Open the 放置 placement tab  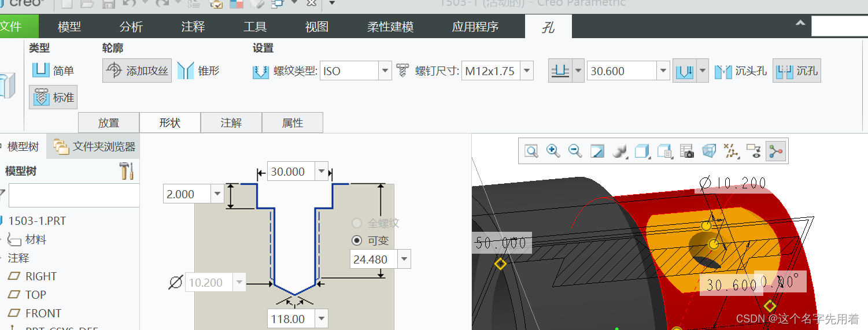point(109,123)
